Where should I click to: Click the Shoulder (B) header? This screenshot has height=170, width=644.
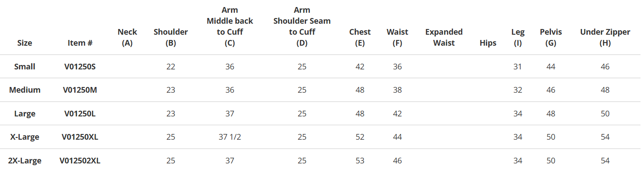tap(171, 37)
